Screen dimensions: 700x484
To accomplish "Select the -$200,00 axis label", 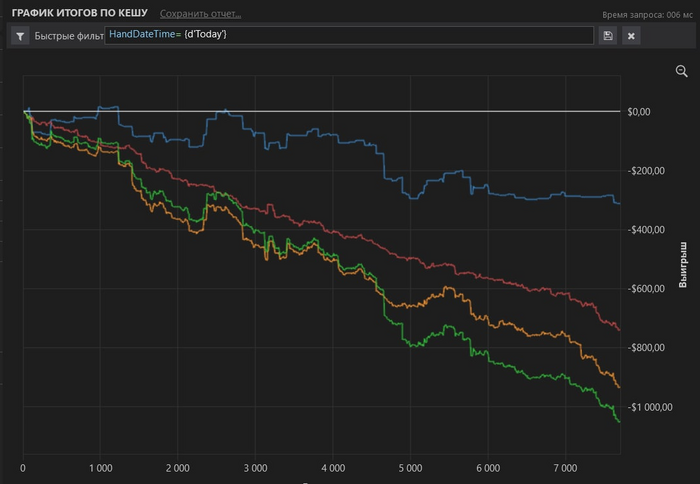I will [646, 171].
